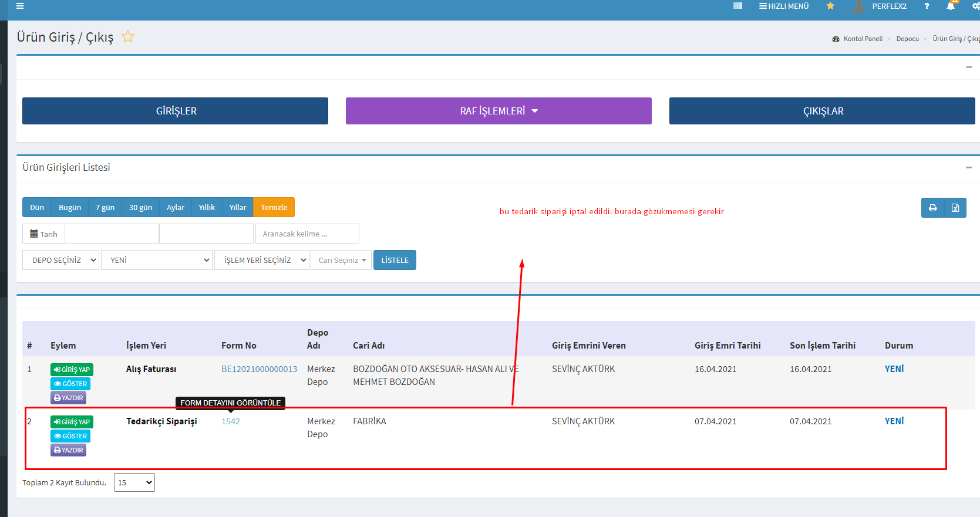Open the YENİ status dropdown
Viewport: 980px width, 517px height.
click(156, 260)
